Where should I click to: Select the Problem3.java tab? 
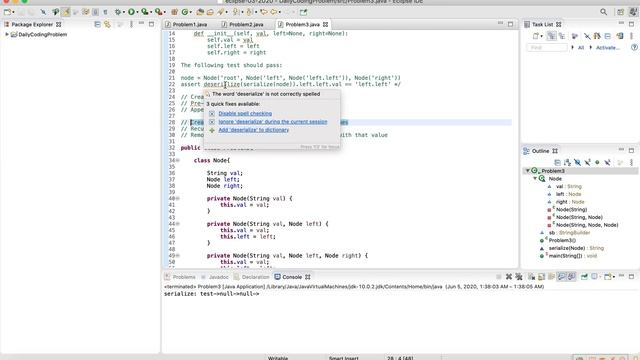[303, 24]
